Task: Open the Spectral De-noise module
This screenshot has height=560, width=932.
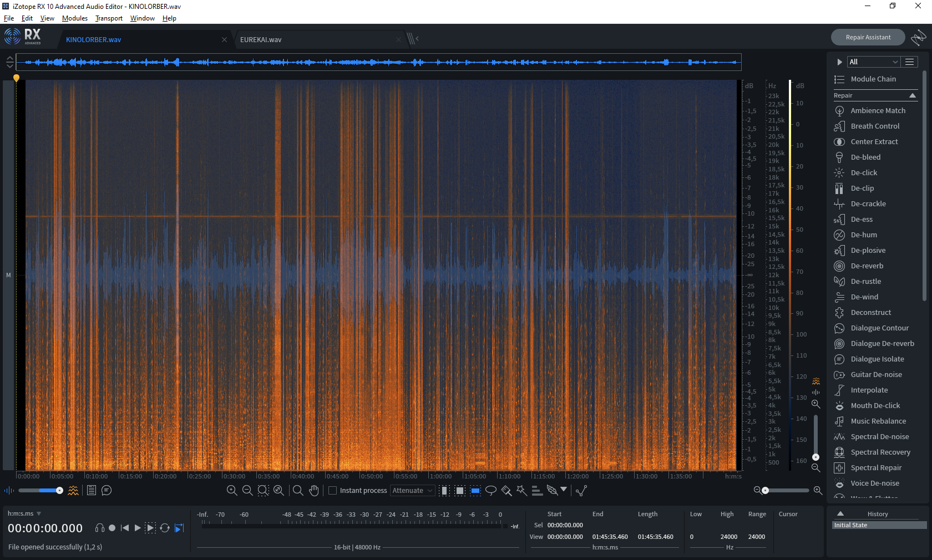Action: pyautogui.click(x=879, y=437)
